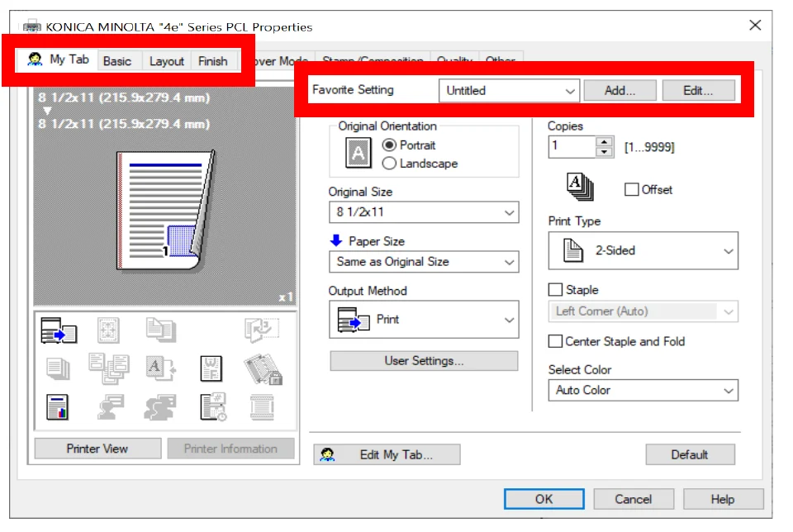Click the blue down arrow beside Paper Size
The width and height of the screenshot is (793, 532).
pos(336,240)
